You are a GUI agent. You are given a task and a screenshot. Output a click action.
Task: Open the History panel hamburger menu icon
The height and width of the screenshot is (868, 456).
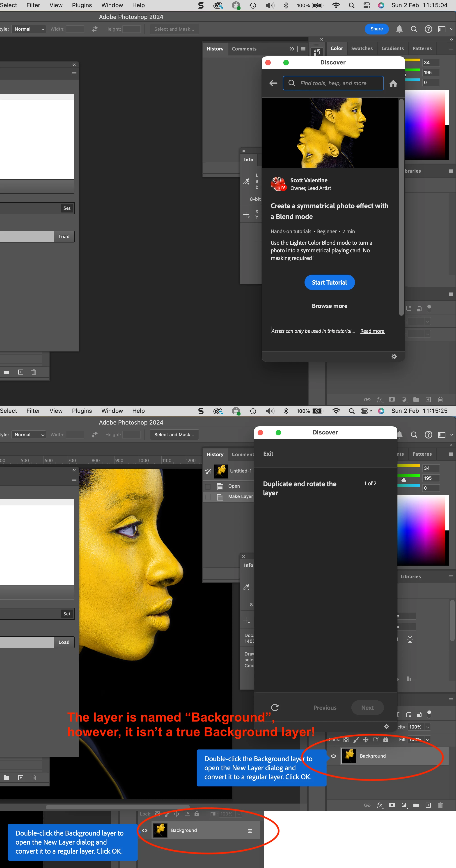303,49
